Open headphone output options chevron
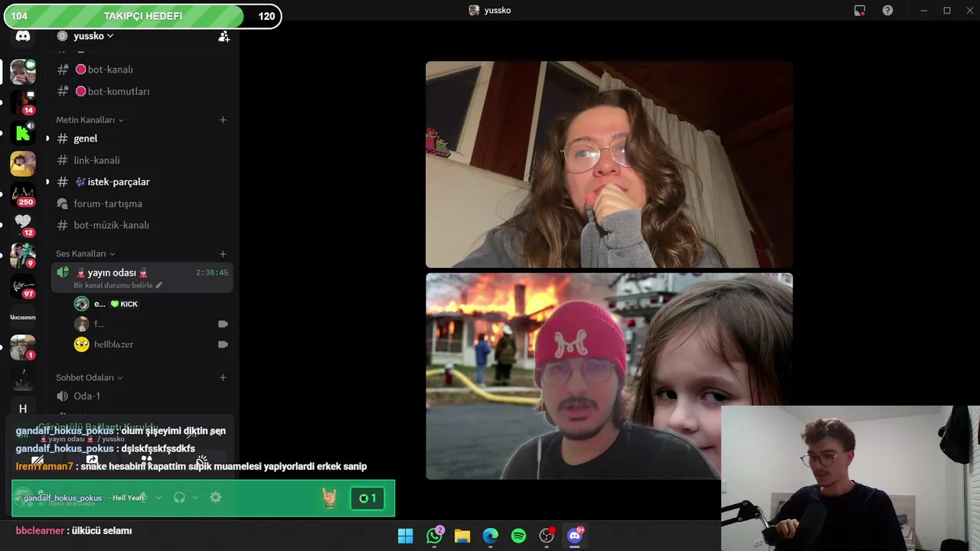The image size is (980, 551). tap(195, 497)
